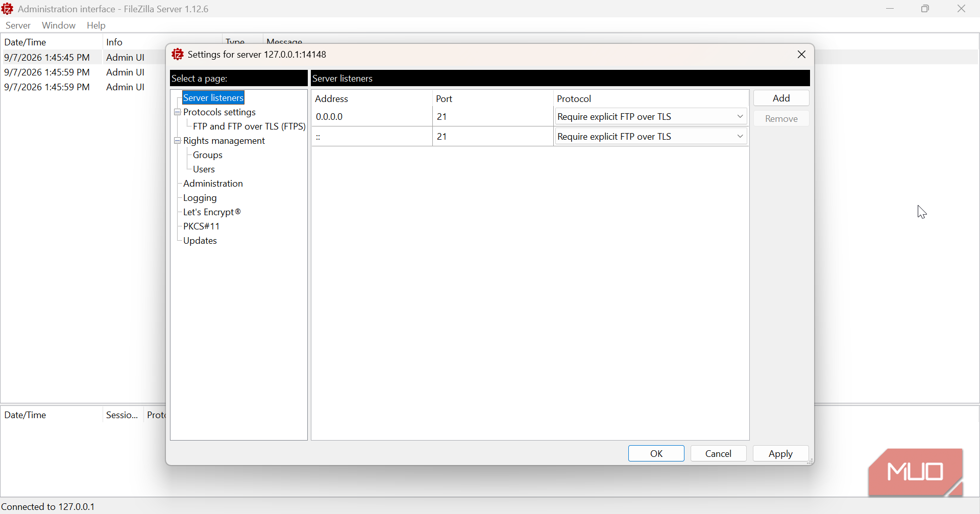Add a new server listener

pyautogui.click(x=781, y=98)
